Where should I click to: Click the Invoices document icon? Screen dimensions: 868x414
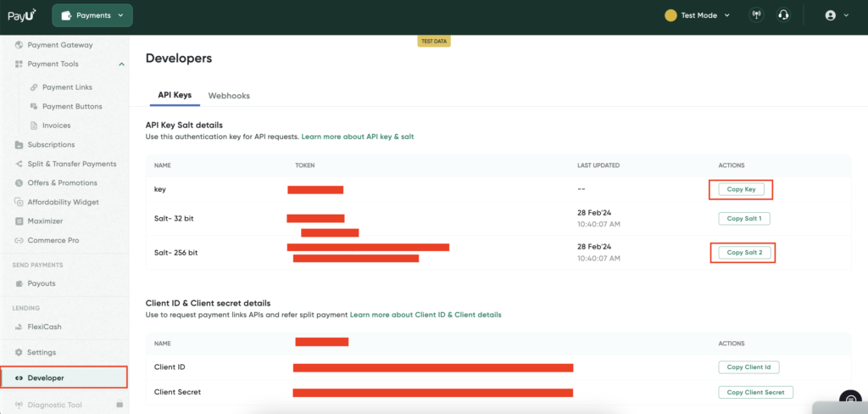point(34,126)
